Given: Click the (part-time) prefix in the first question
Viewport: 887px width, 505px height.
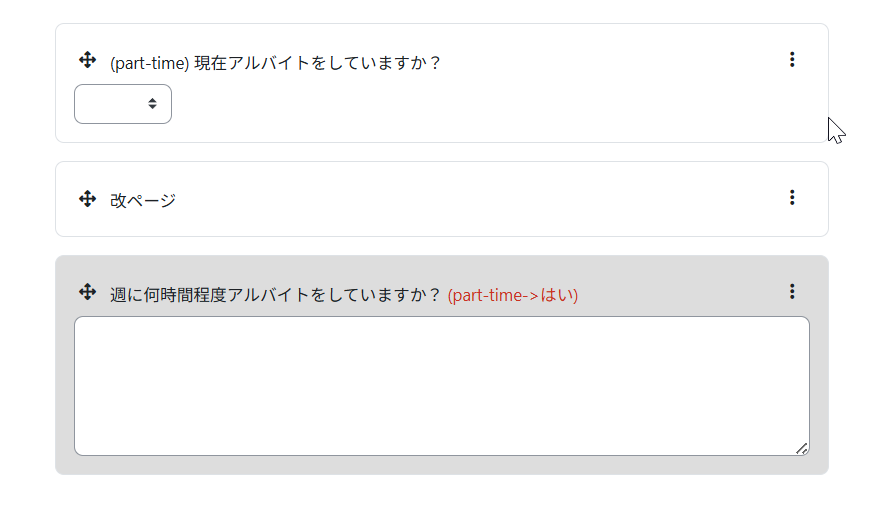Looking at the screenshot, I should (x=149, y=63).
